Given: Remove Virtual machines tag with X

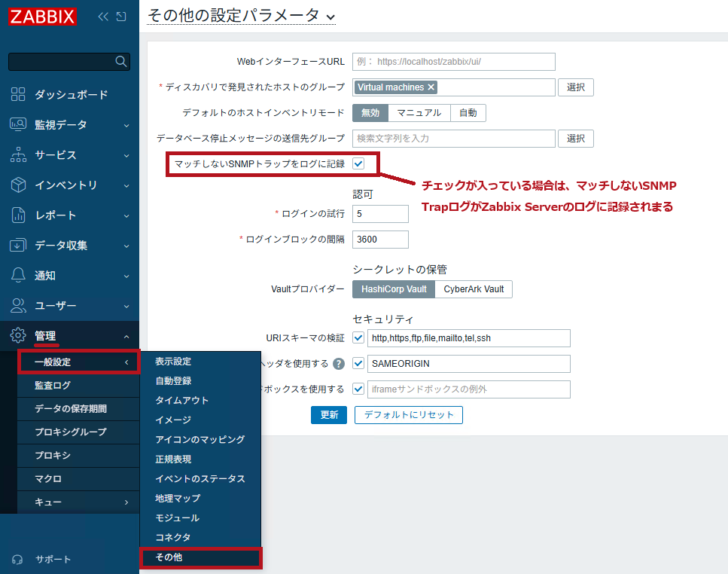Looking at the screenshot, I should click(431, 87).
